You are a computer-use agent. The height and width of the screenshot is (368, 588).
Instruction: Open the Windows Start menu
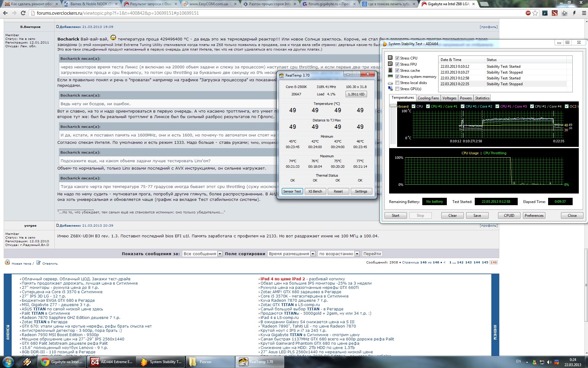8,362
